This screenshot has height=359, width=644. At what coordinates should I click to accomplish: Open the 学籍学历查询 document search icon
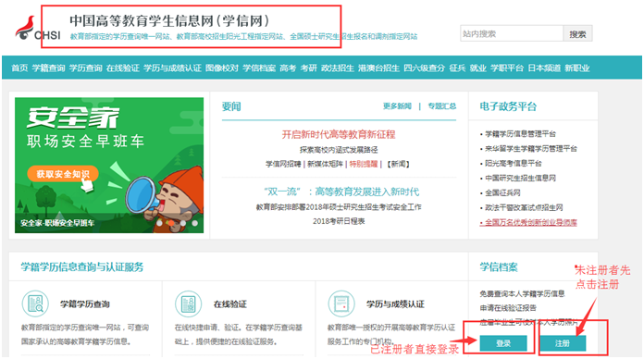(x=35, y=304)
